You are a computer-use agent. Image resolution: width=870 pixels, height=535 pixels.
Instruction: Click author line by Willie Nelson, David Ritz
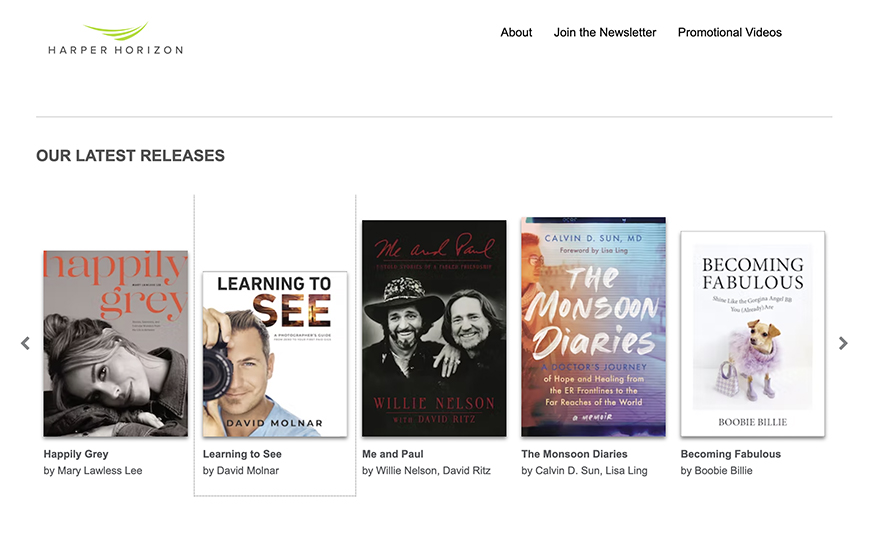[x=426, y=471]
